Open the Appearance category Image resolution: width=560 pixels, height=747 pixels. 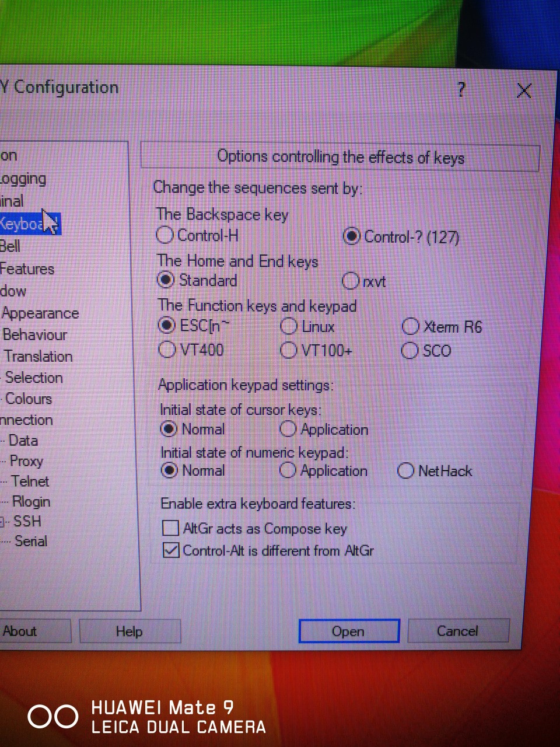[x=40, y=313]
